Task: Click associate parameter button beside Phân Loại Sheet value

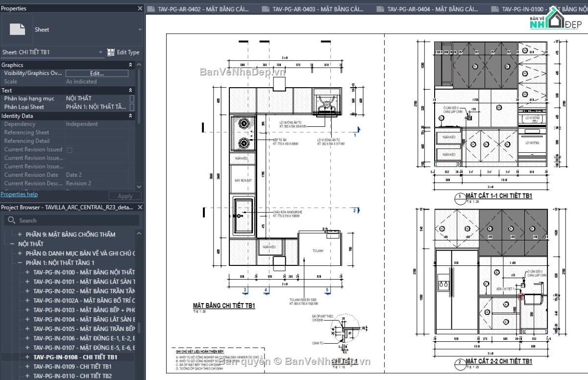Action: [x=131, y=107]
